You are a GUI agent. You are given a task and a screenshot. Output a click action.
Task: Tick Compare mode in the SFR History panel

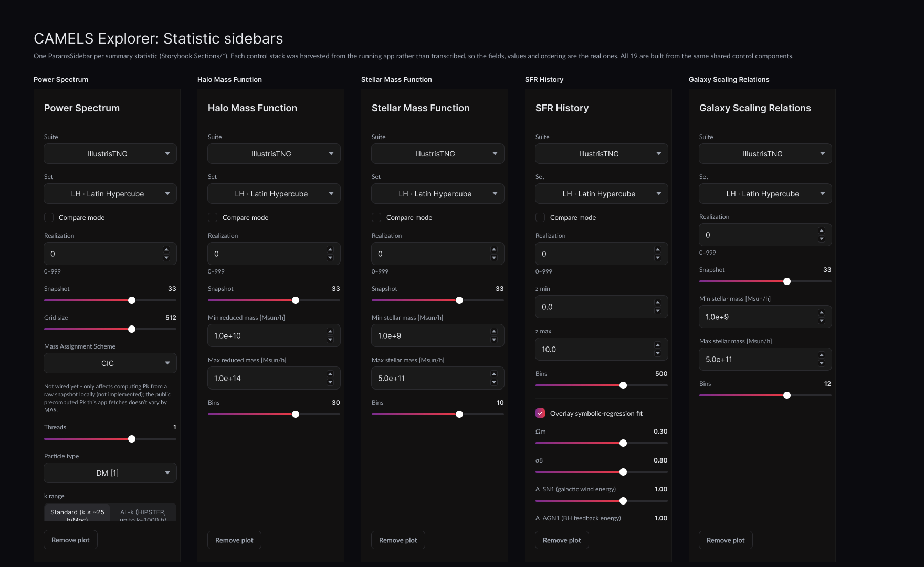tap(540, 217)
